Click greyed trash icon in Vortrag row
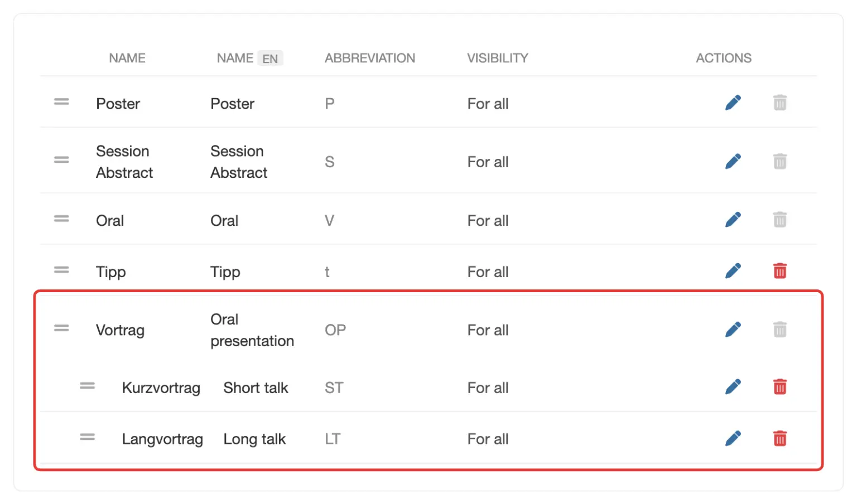The width and height of the screenshot is (857, 504). [x=780, y=329]
